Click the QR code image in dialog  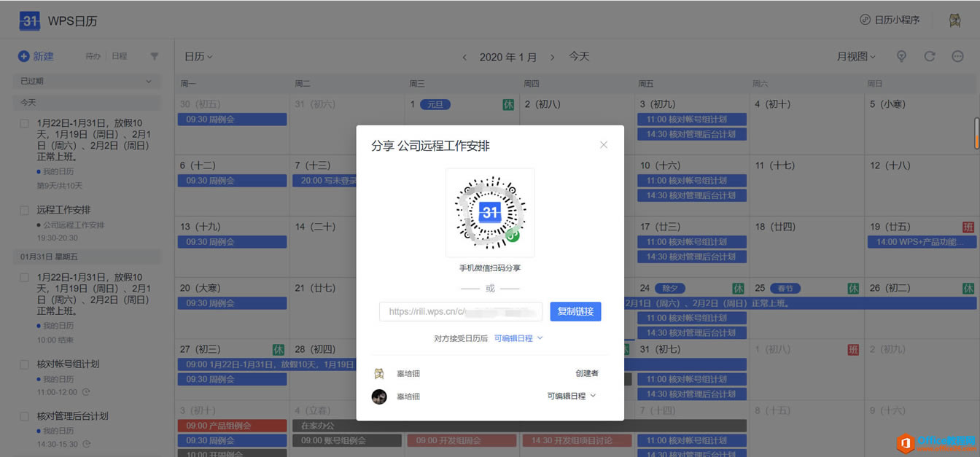[490, 212]
